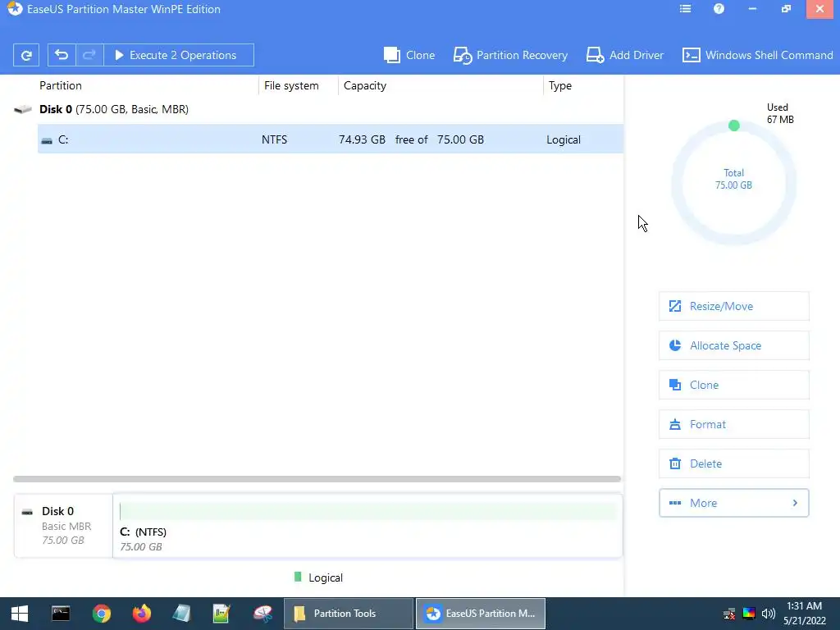
Task: Select Disk 0 Basic MBR in the disk map
Action: click(x=63, y=526)
